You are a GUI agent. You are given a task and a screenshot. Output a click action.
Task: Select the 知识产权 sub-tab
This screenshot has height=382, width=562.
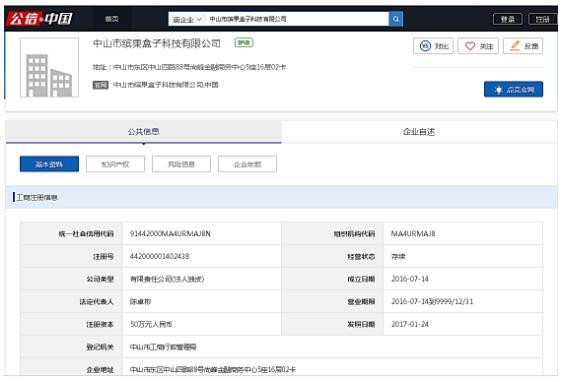coord(115,164)
